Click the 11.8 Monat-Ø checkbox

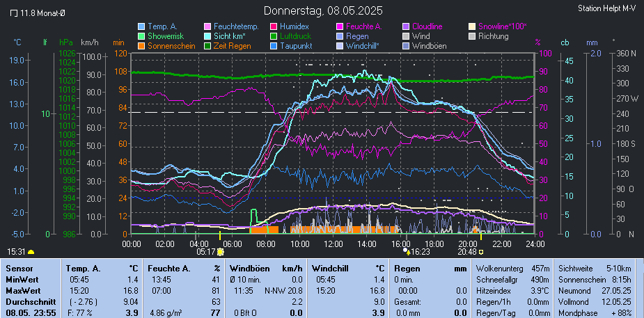click(x=13, y=13)
